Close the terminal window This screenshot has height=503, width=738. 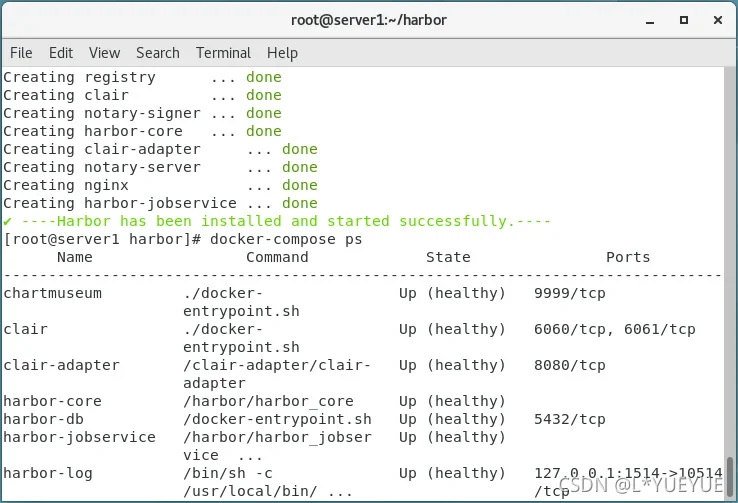click(x=718, y=20)
